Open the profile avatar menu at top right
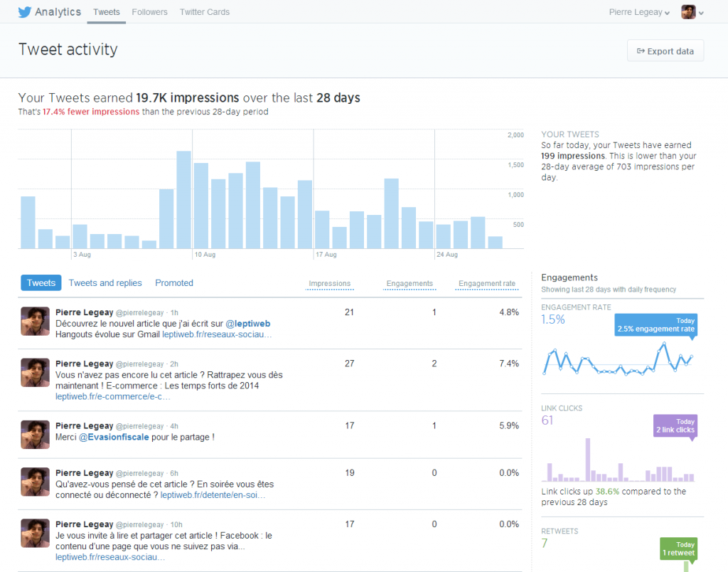728x572 pixels. [692, 12]
